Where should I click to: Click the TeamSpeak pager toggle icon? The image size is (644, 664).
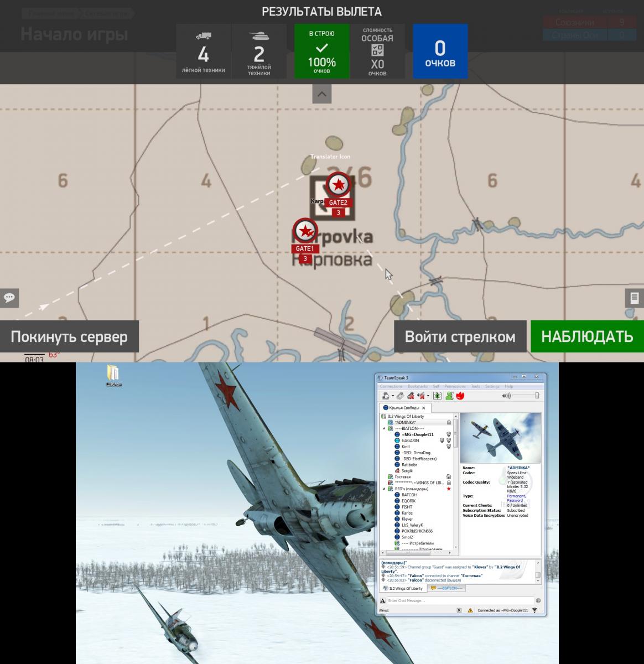click(x=400, y=396)
